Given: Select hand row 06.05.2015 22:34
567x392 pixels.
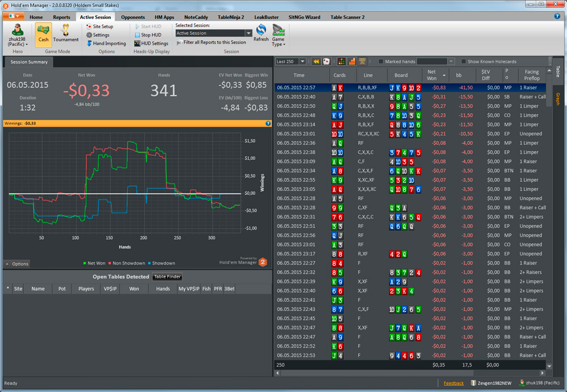Looking at the screenshot, I should pos(411,171).
